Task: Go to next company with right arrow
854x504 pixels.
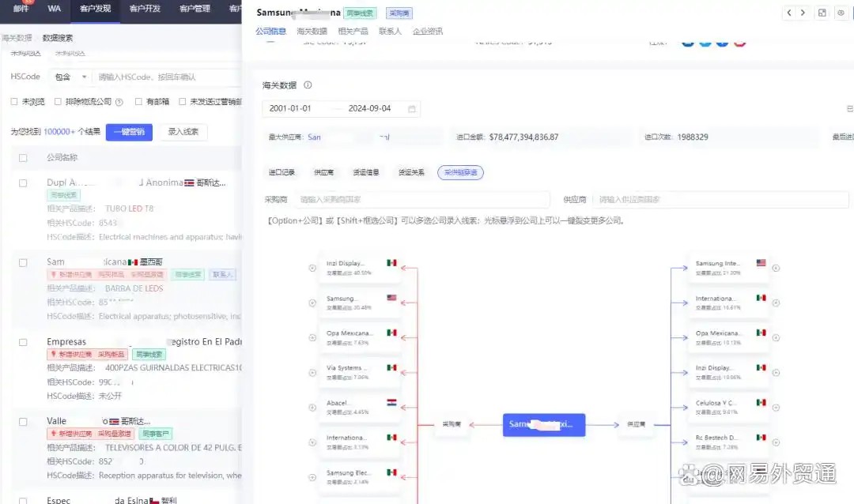Action: pyautogui.click(x=803, y=13)
